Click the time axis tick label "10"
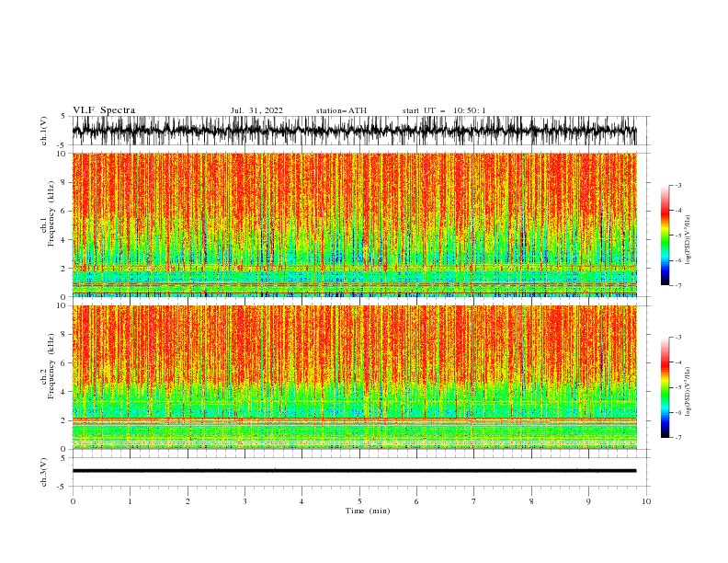Screen dimensions: 728x563 tap(646, 501)
